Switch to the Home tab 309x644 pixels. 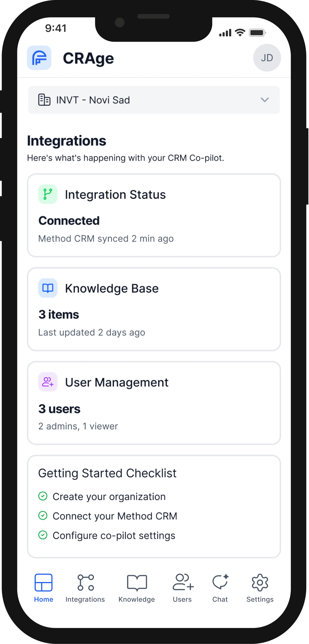pyautogui.click(x=44, y=582)
